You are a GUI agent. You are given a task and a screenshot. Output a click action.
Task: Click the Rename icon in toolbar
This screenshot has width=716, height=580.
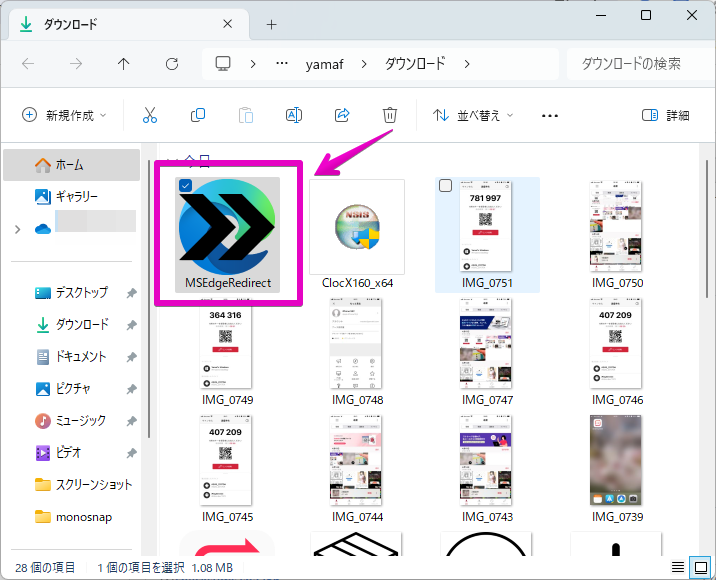(x=294, y=115)
